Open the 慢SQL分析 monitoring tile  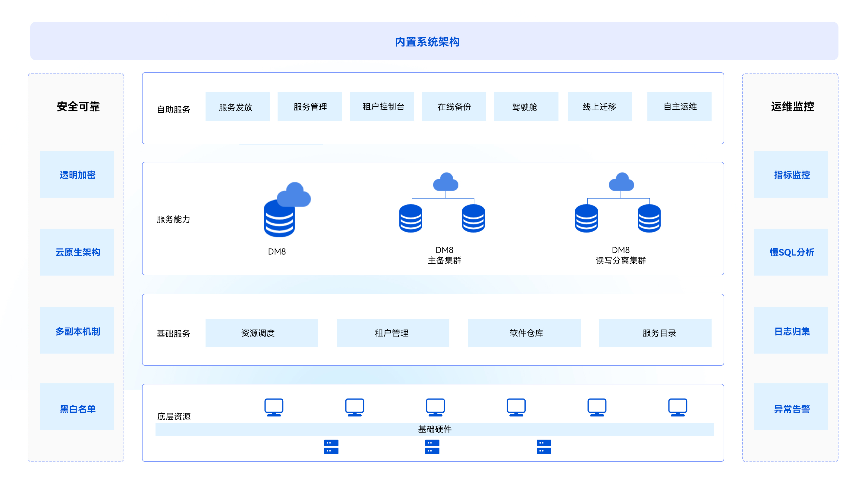pos(791,252)
